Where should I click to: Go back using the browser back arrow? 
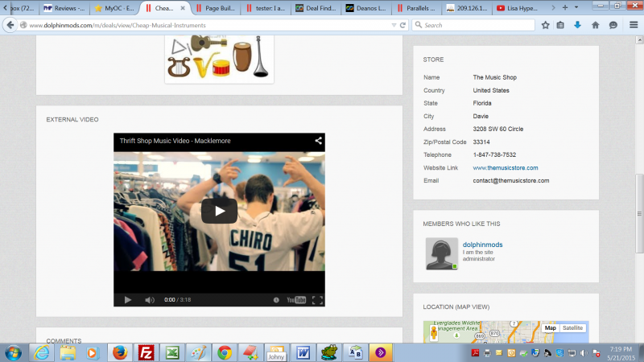(x=10, y=25)
